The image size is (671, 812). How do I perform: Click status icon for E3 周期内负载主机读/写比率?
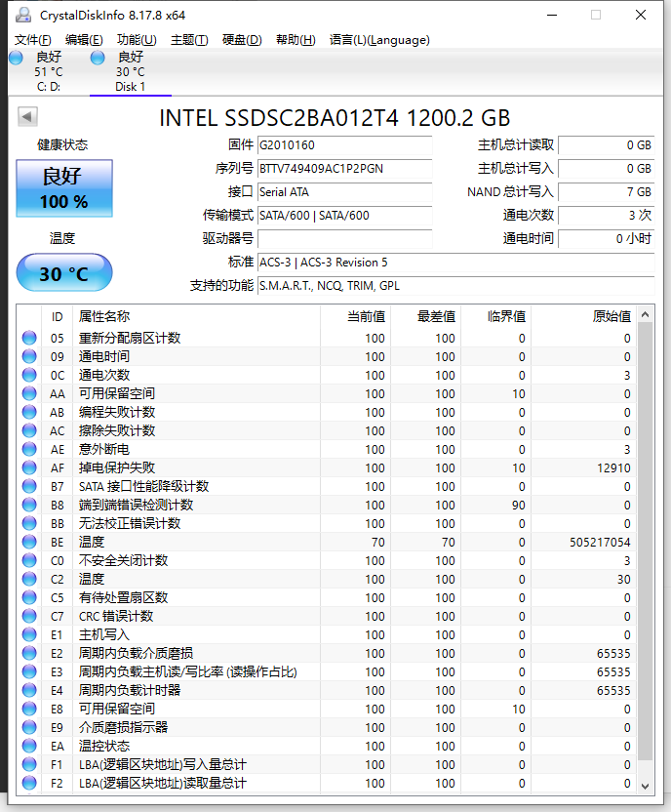pos(29,671)
